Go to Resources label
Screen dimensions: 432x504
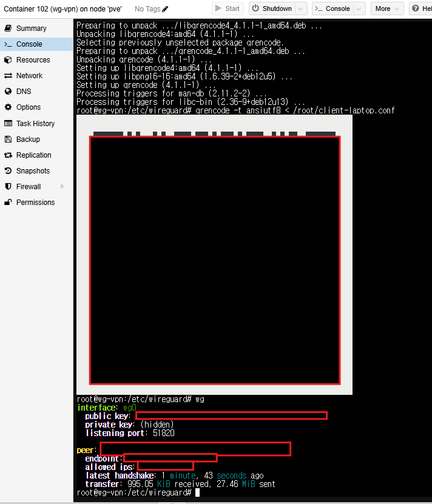coord(33,60)
